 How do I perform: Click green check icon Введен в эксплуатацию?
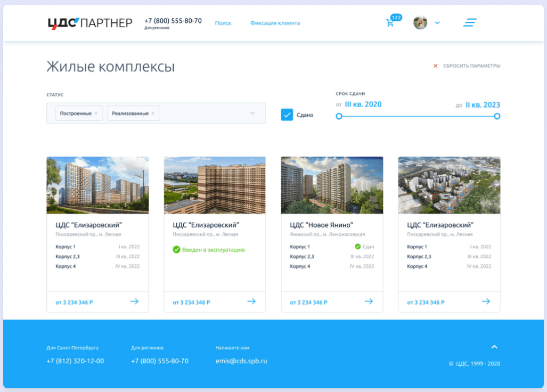click(x=176, y=250)
